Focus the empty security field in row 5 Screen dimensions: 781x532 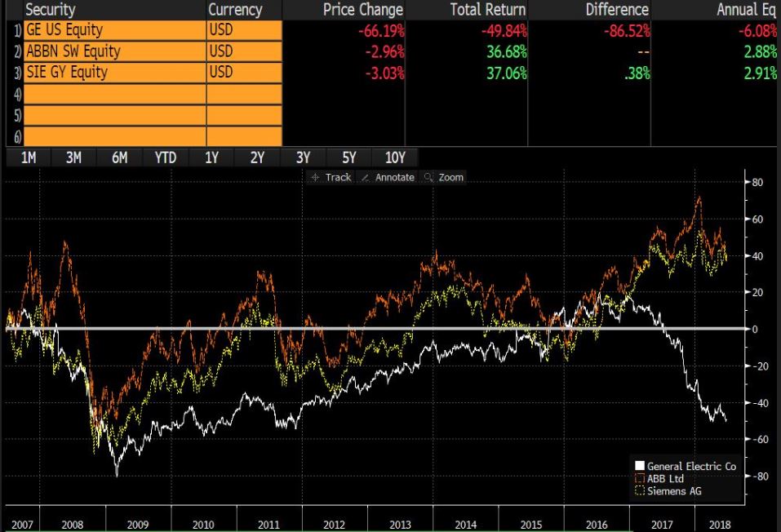point(114,115)
